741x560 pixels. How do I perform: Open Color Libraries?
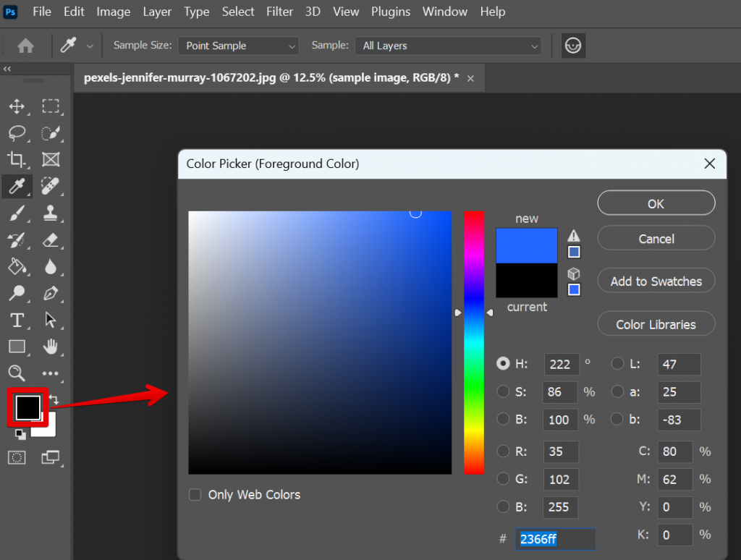click(656, 323)
